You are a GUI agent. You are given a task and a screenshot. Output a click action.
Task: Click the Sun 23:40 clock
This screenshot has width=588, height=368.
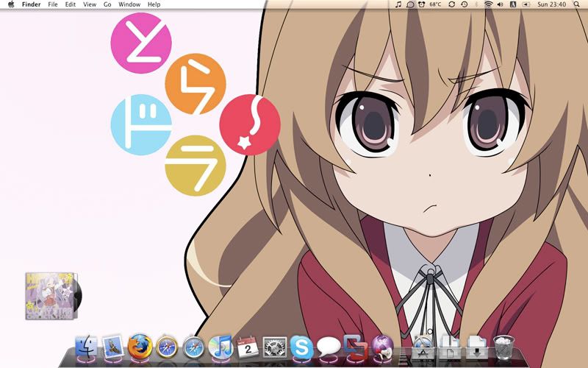pos(552,4)
